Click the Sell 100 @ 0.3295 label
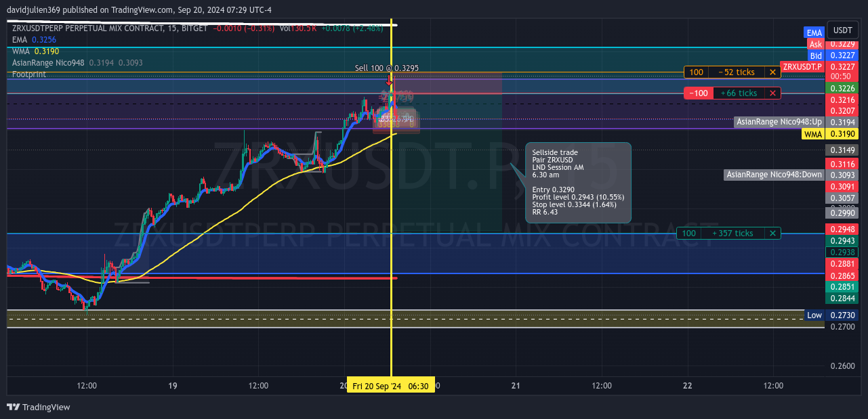868x419 pixels. (387, 68)
